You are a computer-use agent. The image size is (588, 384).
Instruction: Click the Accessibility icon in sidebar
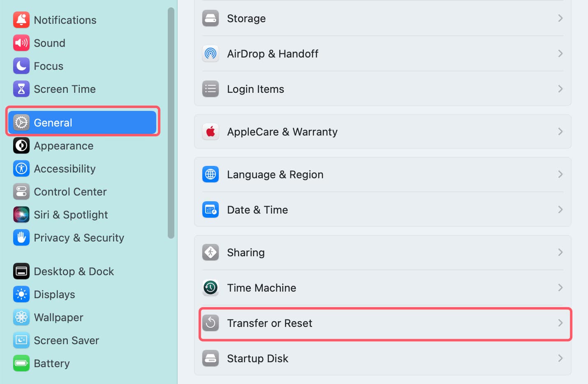point(21,168)
